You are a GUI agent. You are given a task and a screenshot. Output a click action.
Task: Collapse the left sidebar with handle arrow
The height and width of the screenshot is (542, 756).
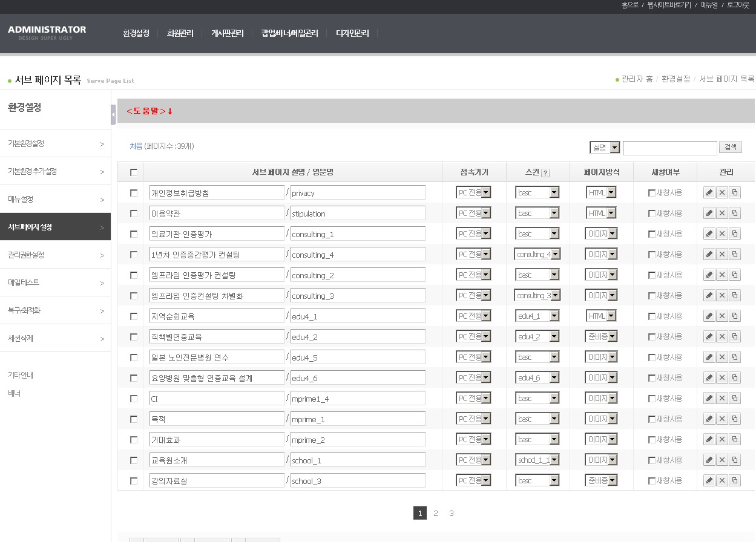coord(113,114)
